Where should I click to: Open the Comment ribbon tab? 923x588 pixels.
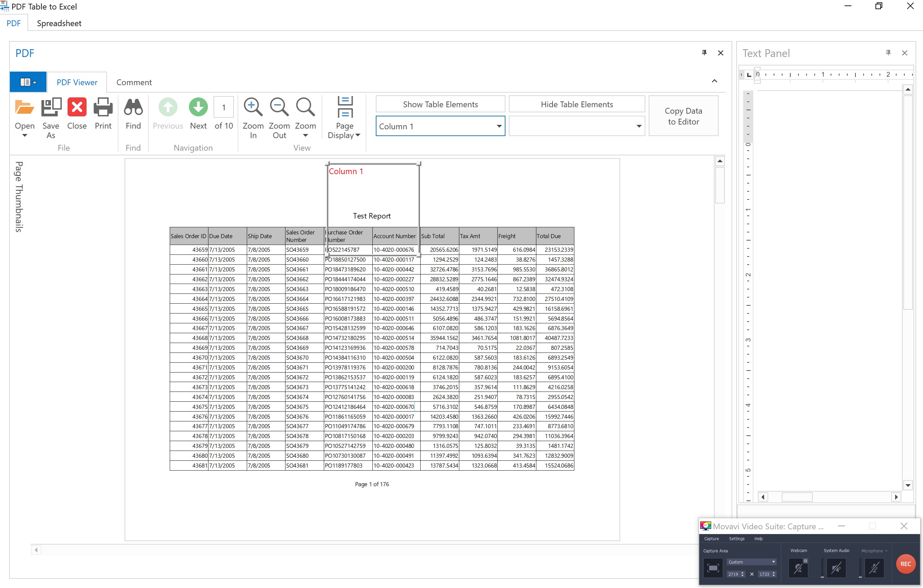(x=134, y=82)
